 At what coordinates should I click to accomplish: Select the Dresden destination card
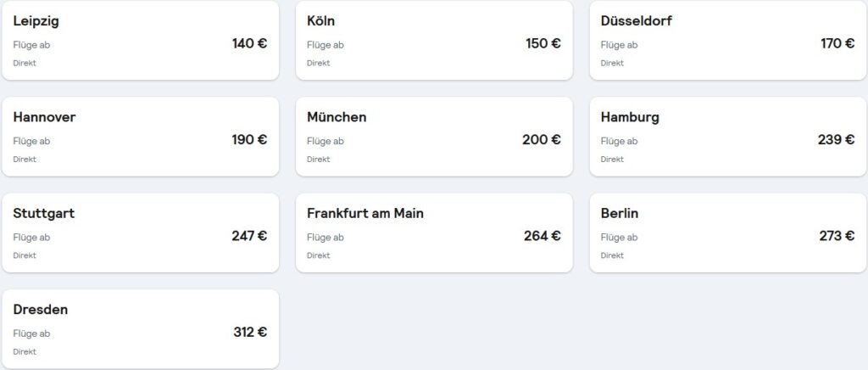(x=141, y=329)
